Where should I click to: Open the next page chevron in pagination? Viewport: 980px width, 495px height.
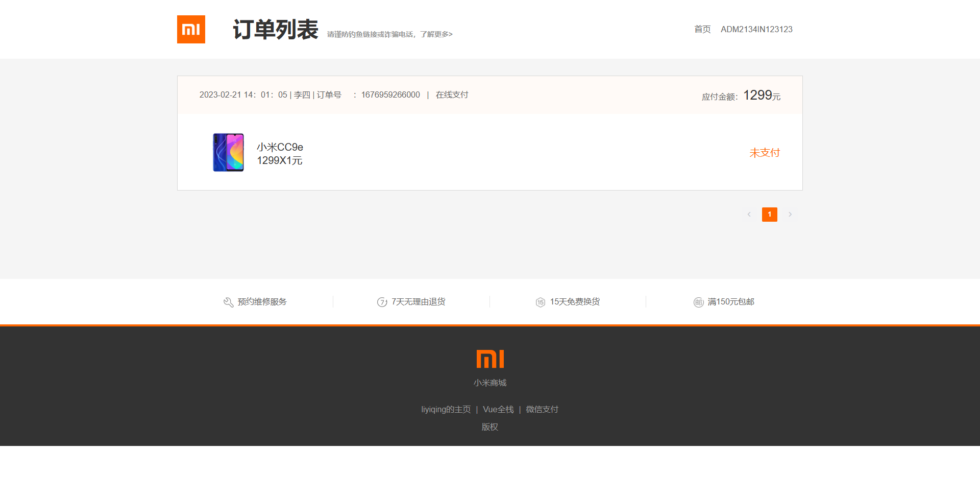(790, 215)
